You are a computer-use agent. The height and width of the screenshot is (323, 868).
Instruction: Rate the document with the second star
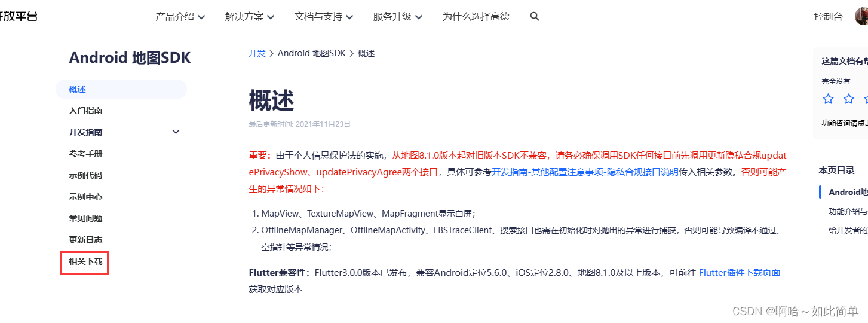click(x=849, y=99)
